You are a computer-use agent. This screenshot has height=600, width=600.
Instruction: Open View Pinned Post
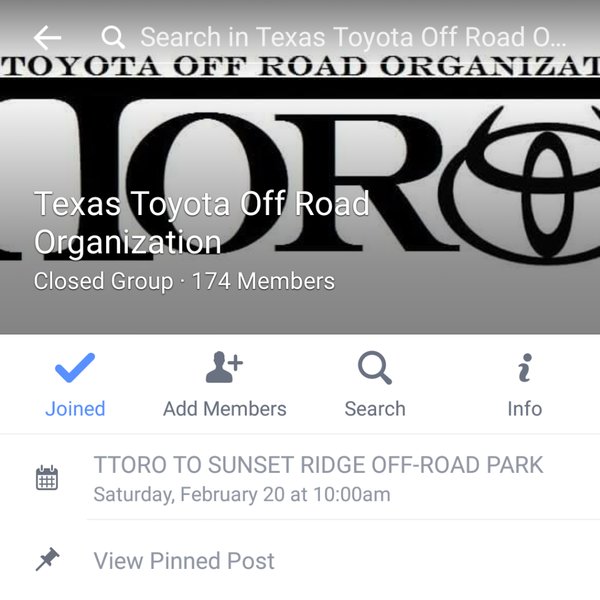tap(184, 561)
